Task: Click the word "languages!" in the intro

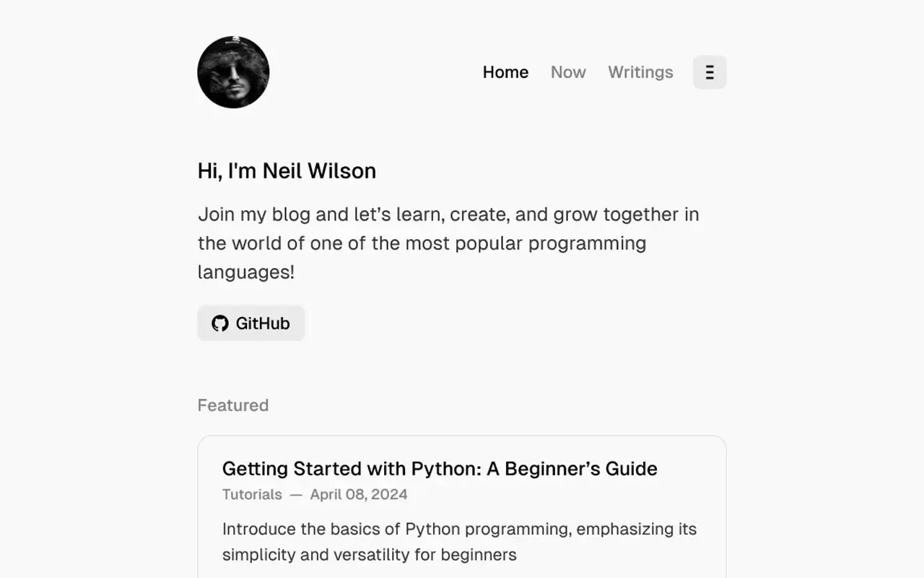Action: click(245, 272)
